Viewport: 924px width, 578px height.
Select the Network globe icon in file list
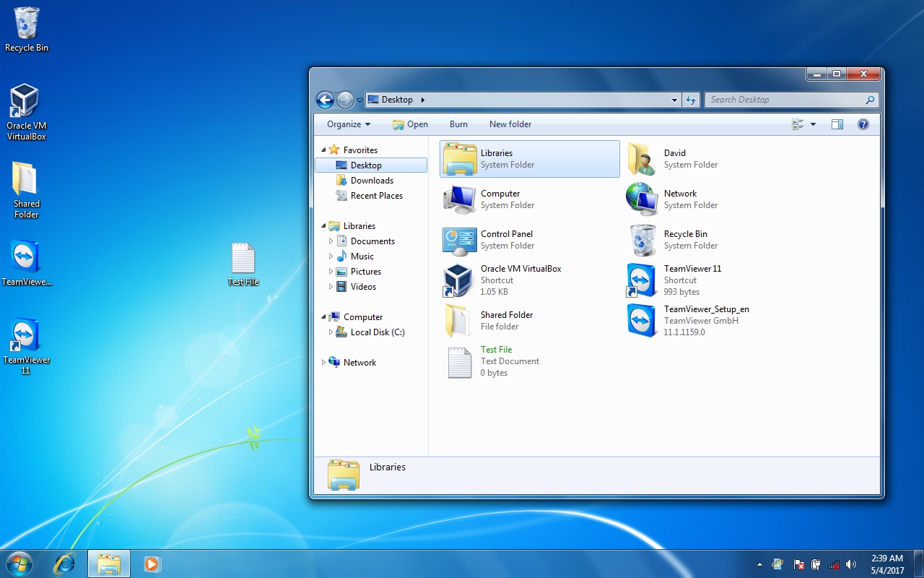click(642, 199)
